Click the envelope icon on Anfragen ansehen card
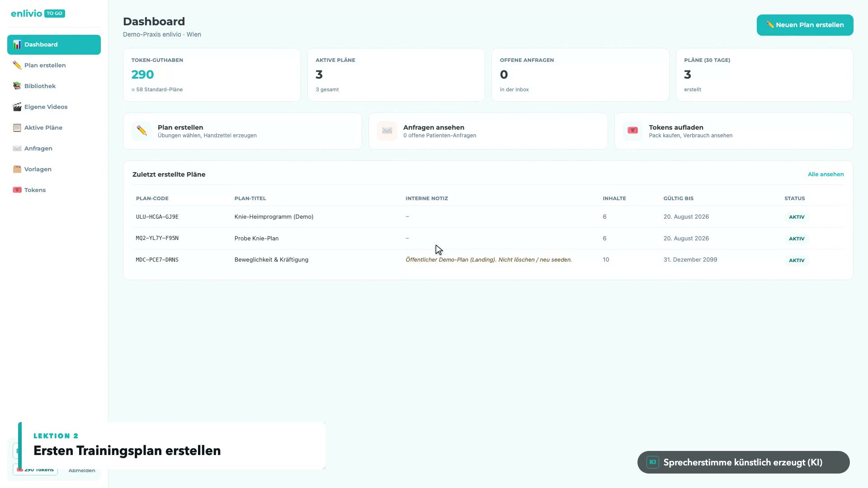 pyautogui.click(x=387, y=131)
